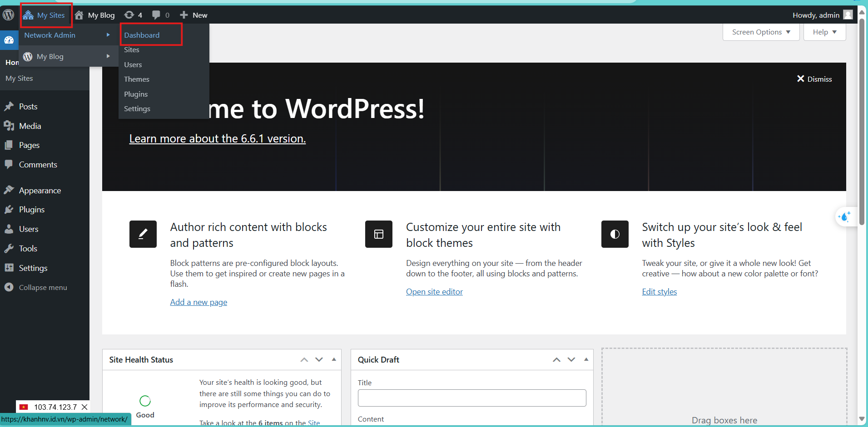Open the updates icon showing 4
The width and height of the screenshot is (868, 427).
pos(133,15)
